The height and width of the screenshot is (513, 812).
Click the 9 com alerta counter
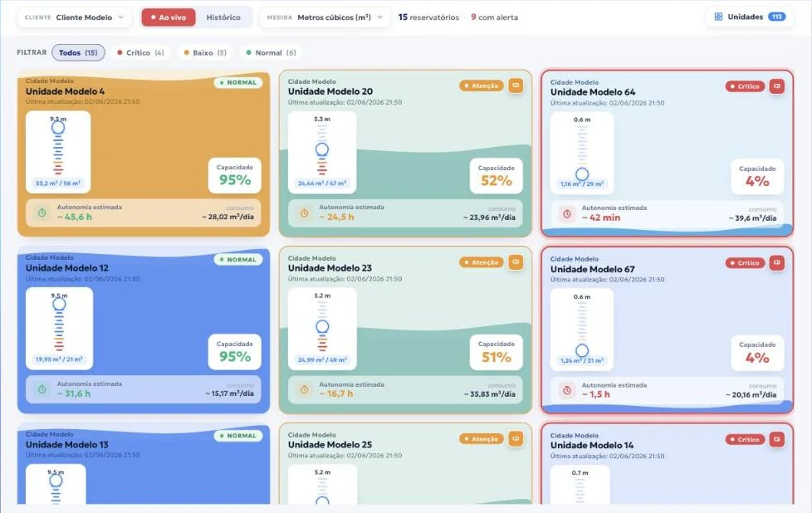click(495, 17)
